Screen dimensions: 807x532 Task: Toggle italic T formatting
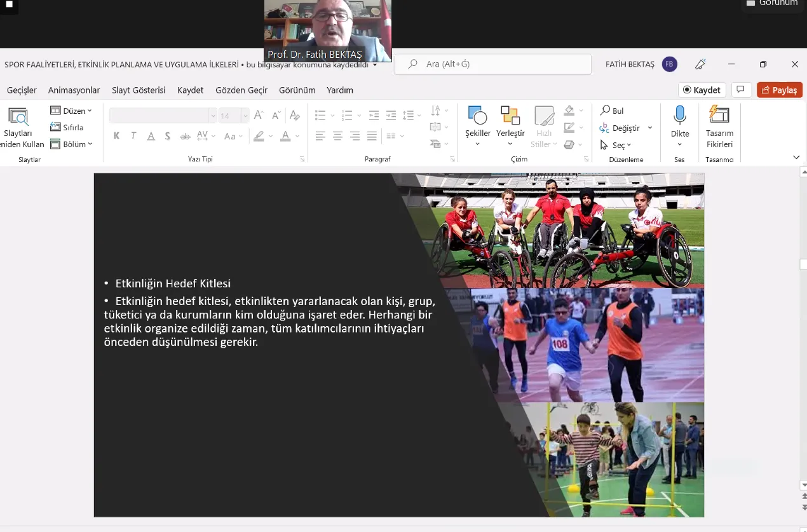pos(133,136)
